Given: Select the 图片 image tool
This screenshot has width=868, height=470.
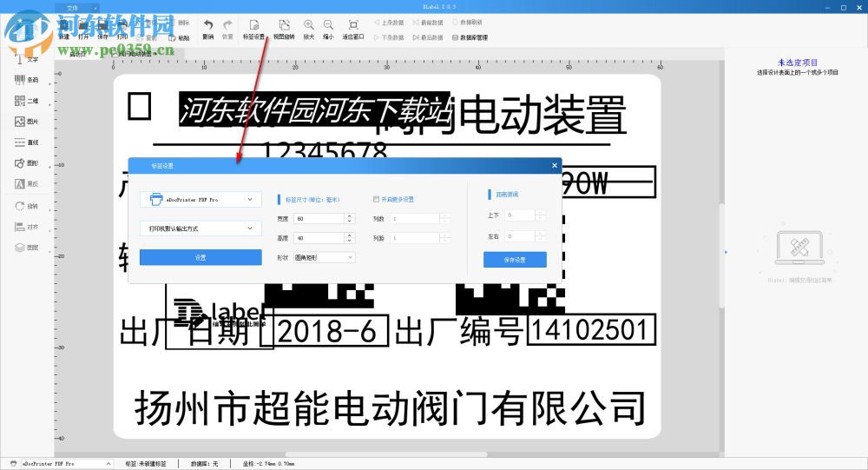Looking at the screenshot, I should tap(26, 122).
